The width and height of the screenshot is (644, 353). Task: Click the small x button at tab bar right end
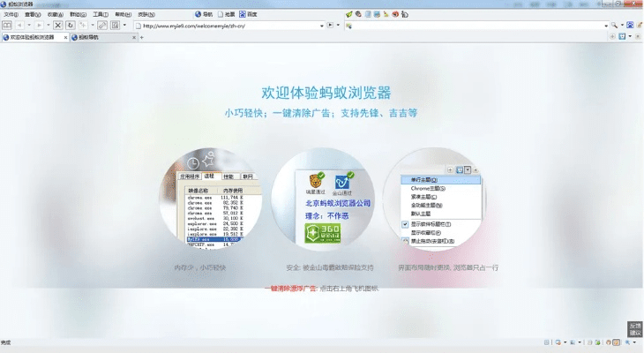pyautogui.click(x=638, y=36)
